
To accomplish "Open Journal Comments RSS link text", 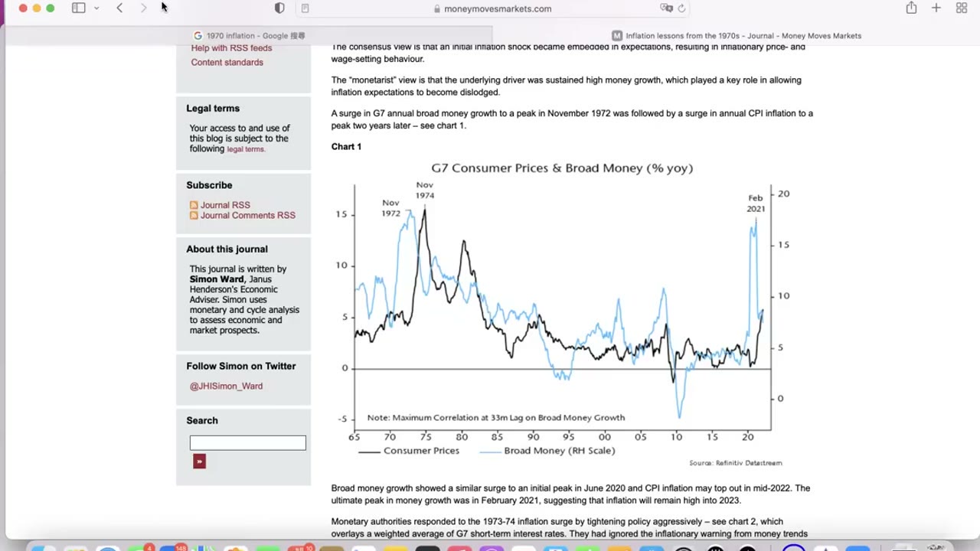I will coord(247,216).
